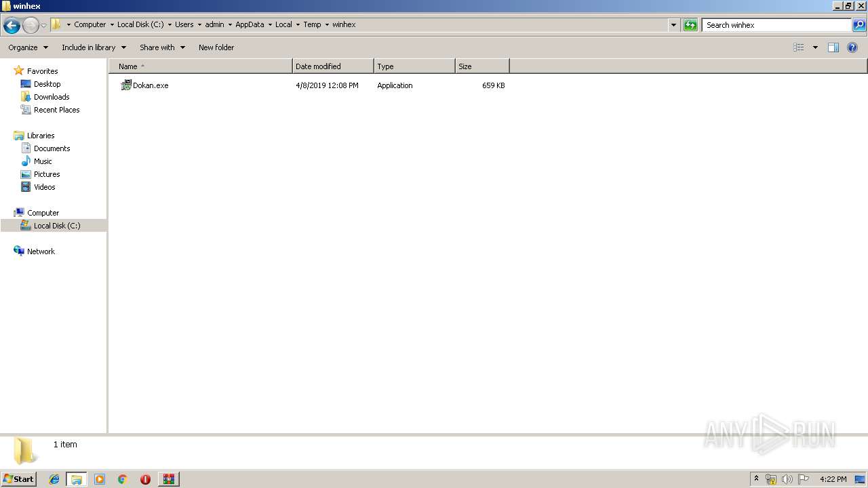Expand the dropdown arrow after Local breadcrumb
Screen dimensions: 868x488
pyautogui.click(x=297, y=24)
